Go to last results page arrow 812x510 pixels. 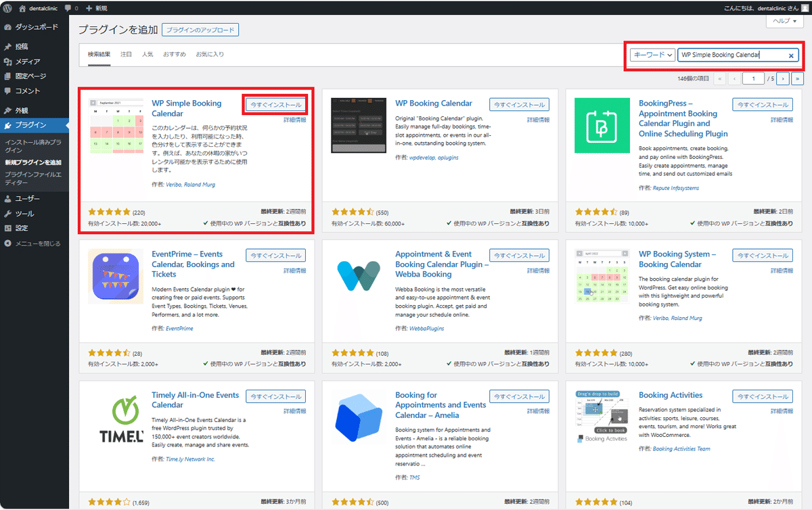click(x=797, y=78)
